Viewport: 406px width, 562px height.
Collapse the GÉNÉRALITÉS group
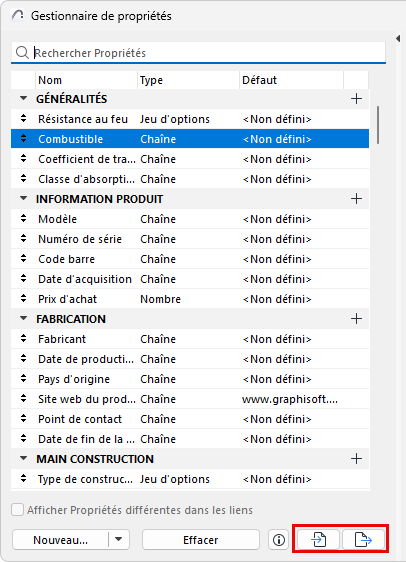(x=24, y=98)
